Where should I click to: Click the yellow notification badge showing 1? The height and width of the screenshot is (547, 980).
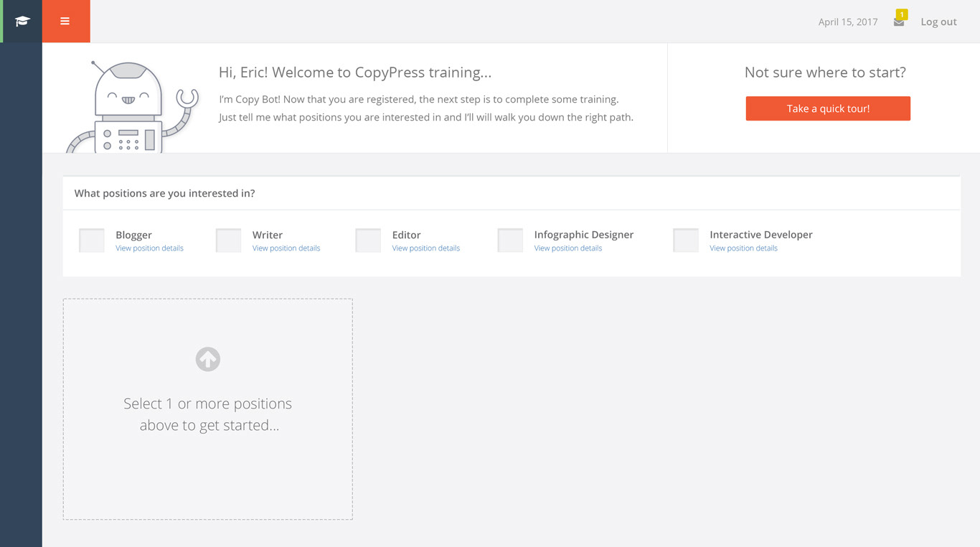(x=902, y=14)
